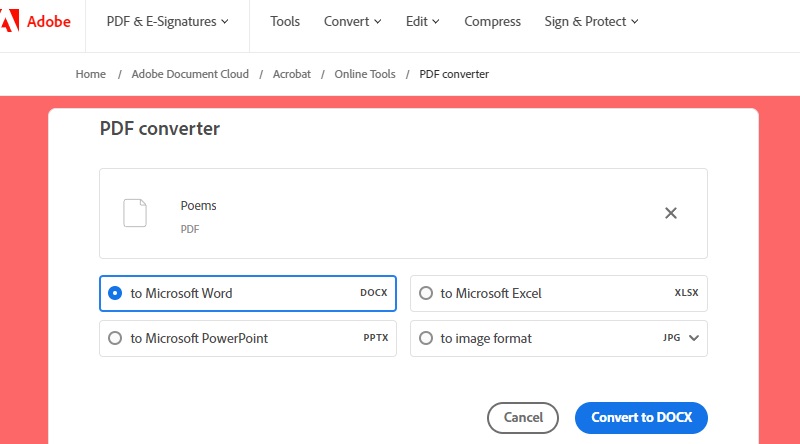Click the PPTX format label

(x=376, y=338)
